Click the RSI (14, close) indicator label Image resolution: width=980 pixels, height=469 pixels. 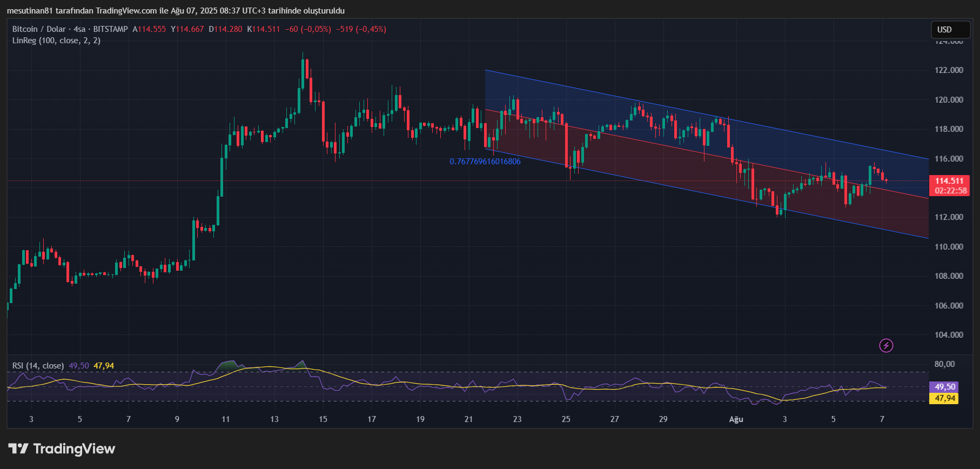[x=38, y=366]
